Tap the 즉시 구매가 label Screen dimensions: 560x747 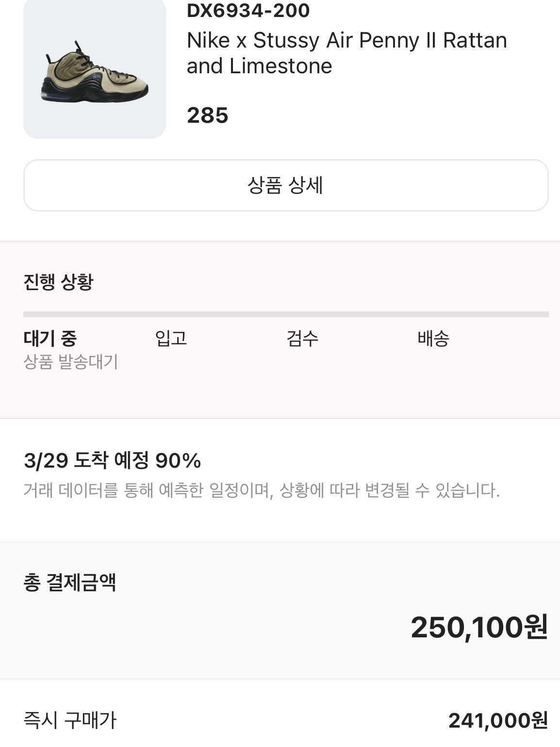click(70, 720)
